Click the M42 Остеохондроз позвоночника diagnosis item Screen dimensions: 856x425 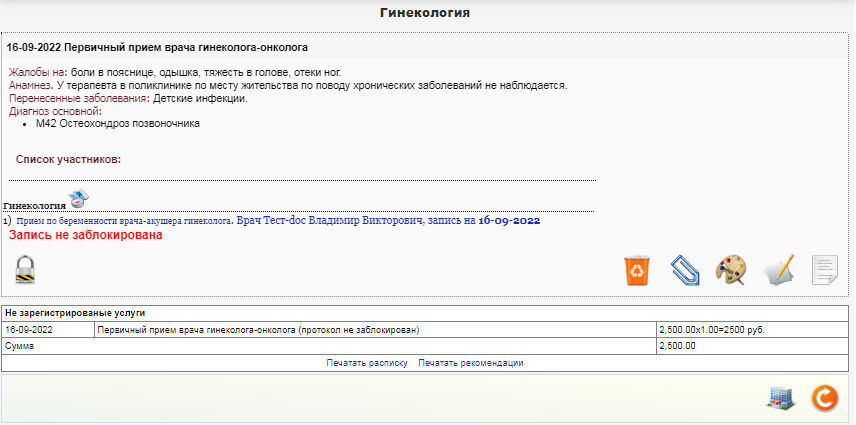point(117,124)
